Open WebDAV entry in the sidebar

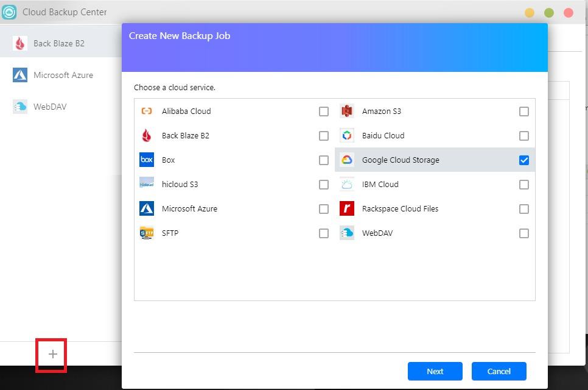click(50, 107)
